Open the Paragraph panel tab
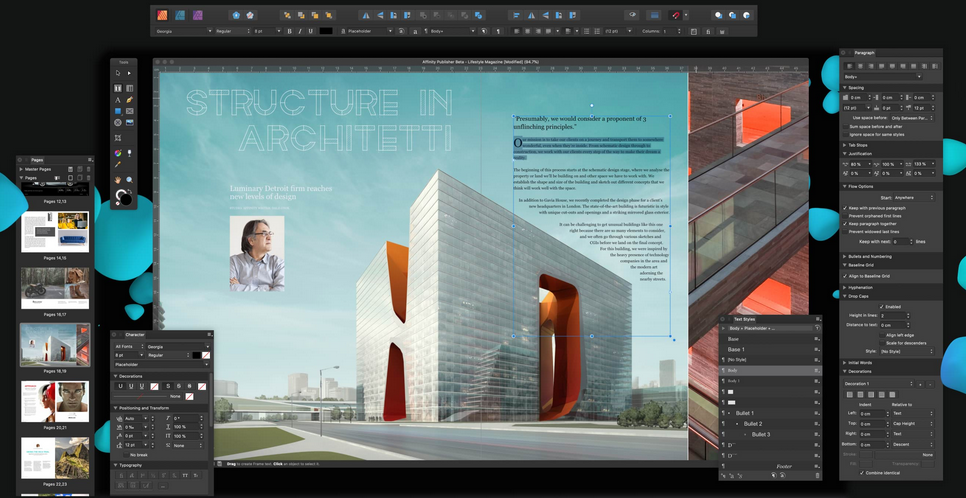 coord(864,53)
